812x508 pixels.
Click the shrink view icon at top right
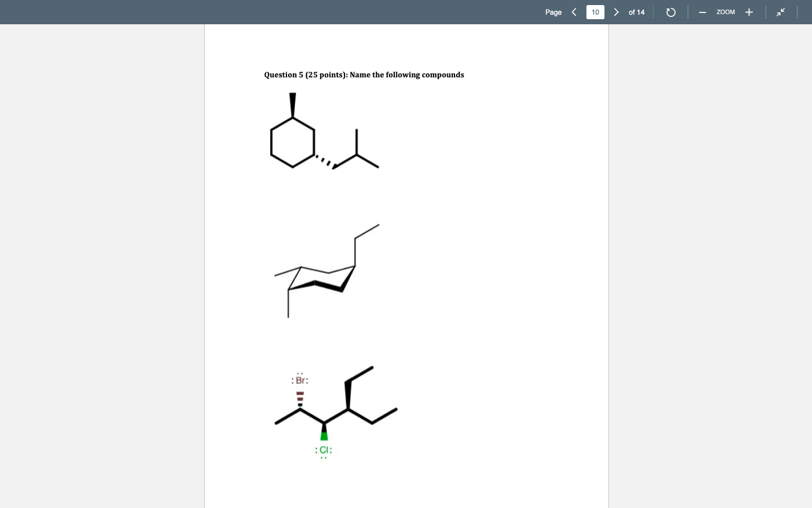click(781, 12)
